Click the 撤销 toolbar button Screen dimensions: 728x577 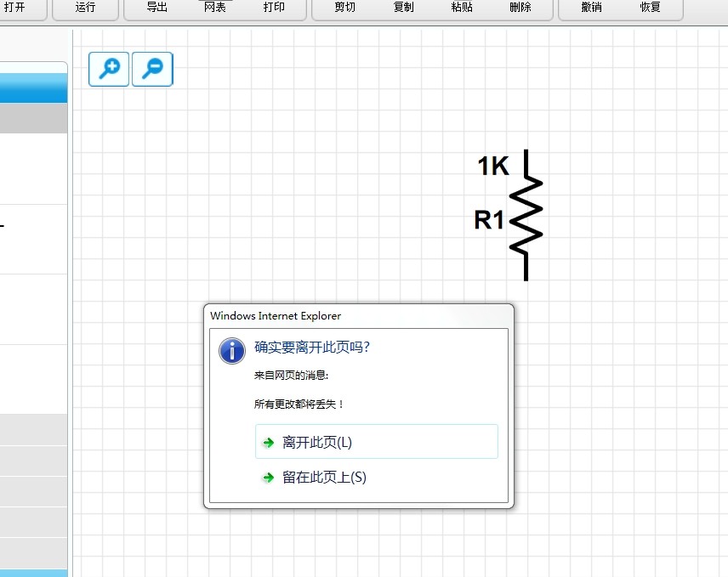tap(592, 8)
